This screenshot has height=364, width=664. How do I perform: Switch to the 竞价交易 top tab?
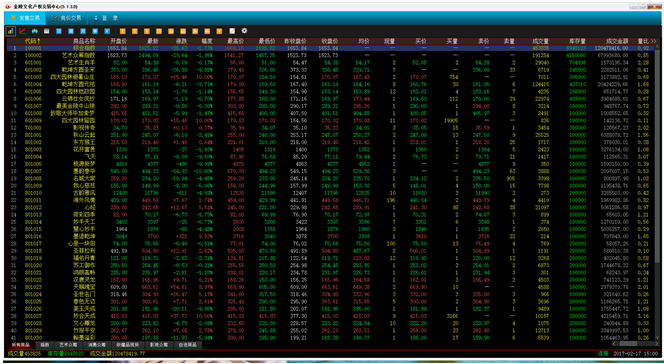tap(67, 18)
